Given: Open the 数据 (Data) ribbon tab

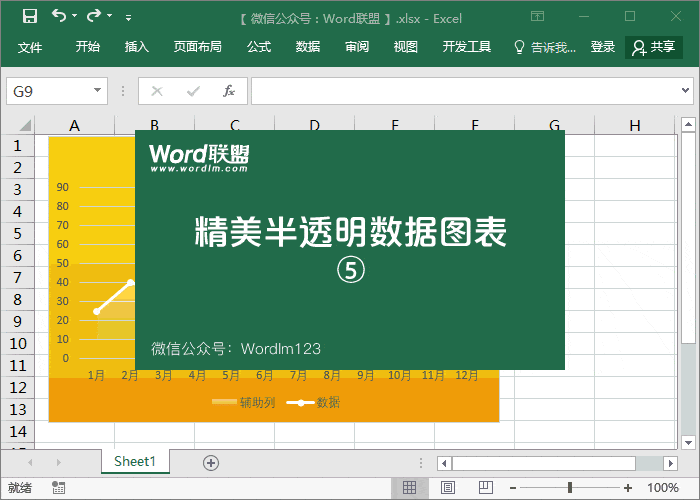Looking at the screenshot, I should coord(308,47).
